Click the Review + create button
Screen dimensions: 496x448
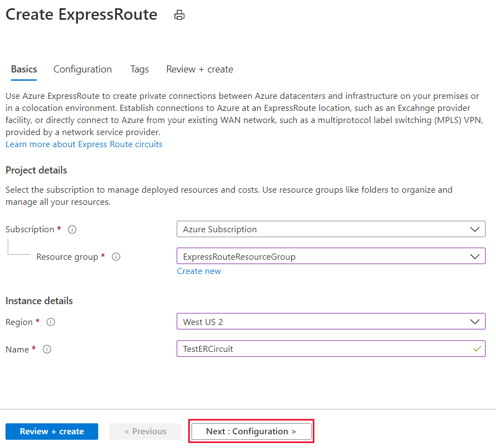[x=52, y=432]
